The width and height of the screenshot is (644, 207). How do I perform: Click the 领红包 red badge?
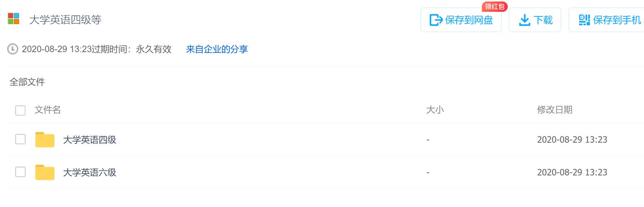tap(494, 6)
